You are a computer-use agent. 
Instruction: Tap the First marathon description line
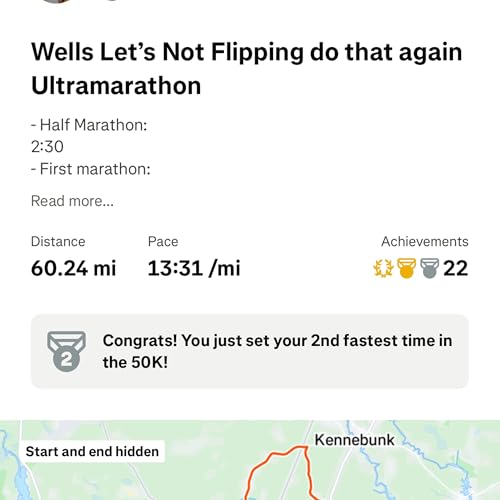[91, 169]
